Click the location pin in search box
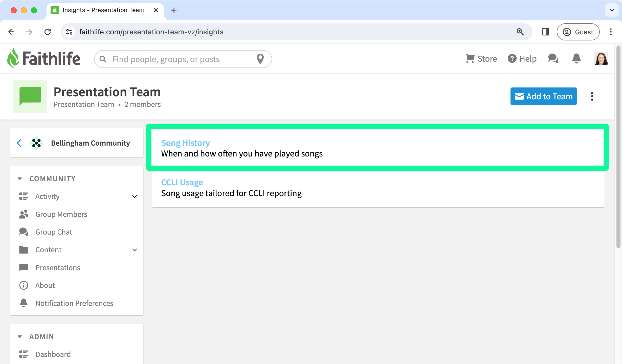This screenshot has width=622, height=364. pyautogui.click(x=260, y=59)
